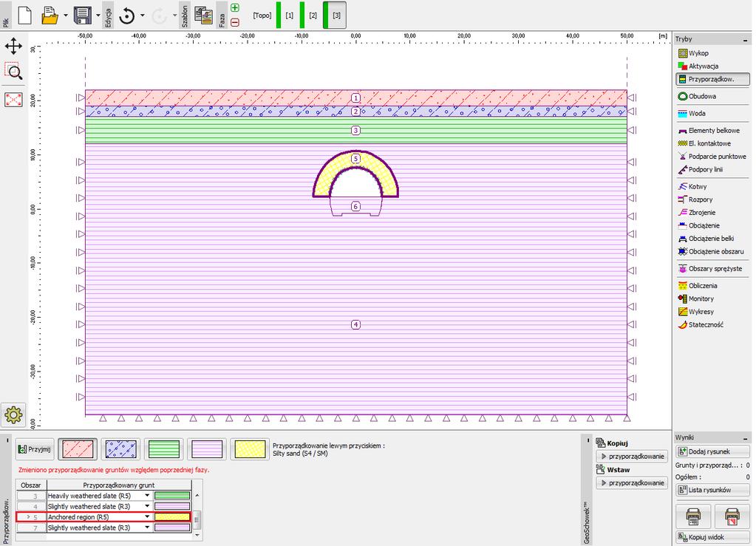Switch to construction phase [2]
756x546 pixels.
[x=313, y=16]
